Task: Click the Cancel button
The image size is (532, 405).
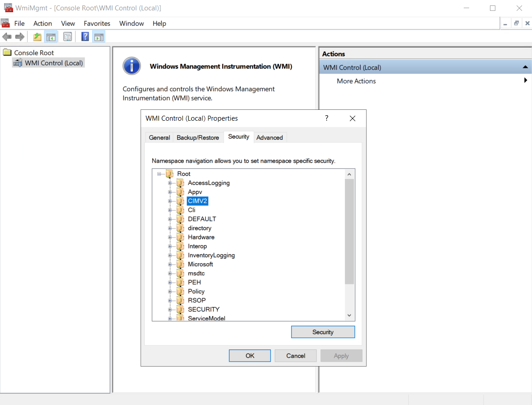Action: [x=296, y=355]
